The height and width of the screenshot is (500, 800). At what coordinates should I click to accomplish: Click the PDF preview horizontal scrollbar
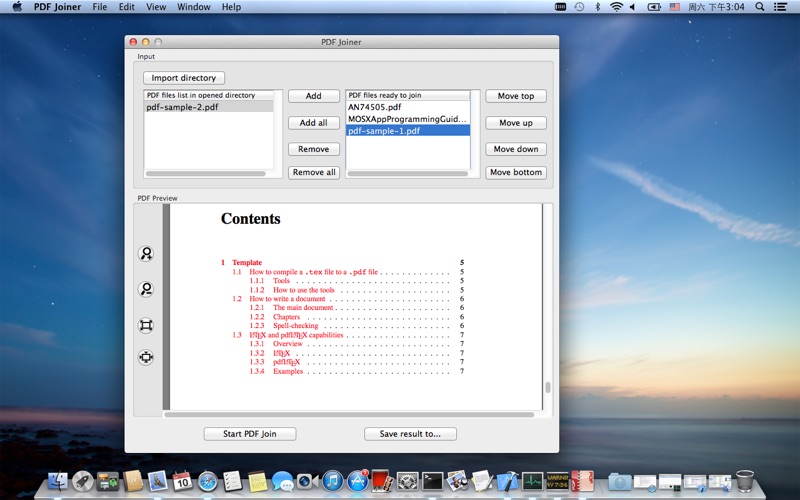[x=349, y=415]
